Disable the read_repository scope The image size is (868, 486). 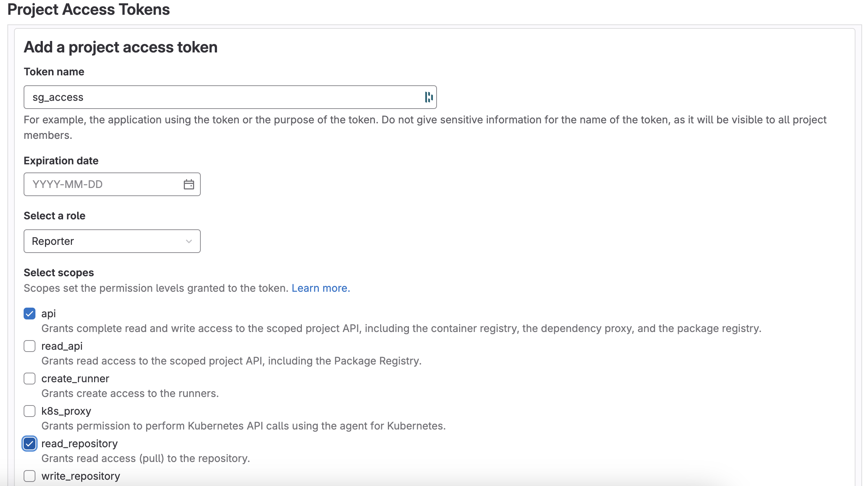[30, 444]
